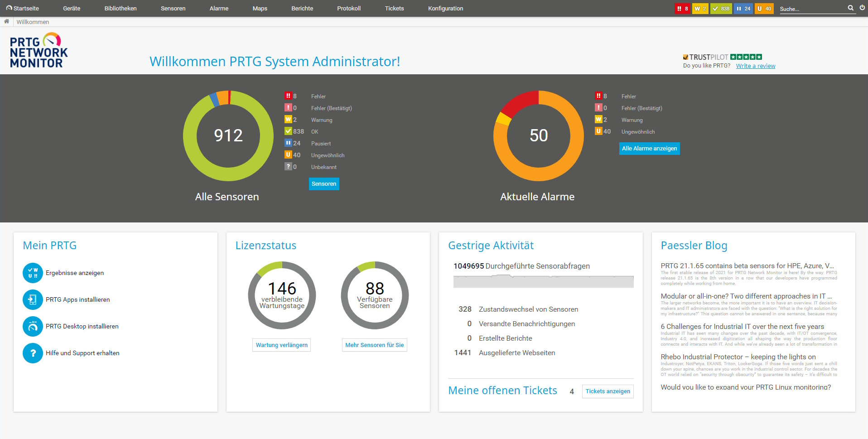Click the Hilfe und Support question icon
The image size is (868, 439).
(x=33, y=353)
